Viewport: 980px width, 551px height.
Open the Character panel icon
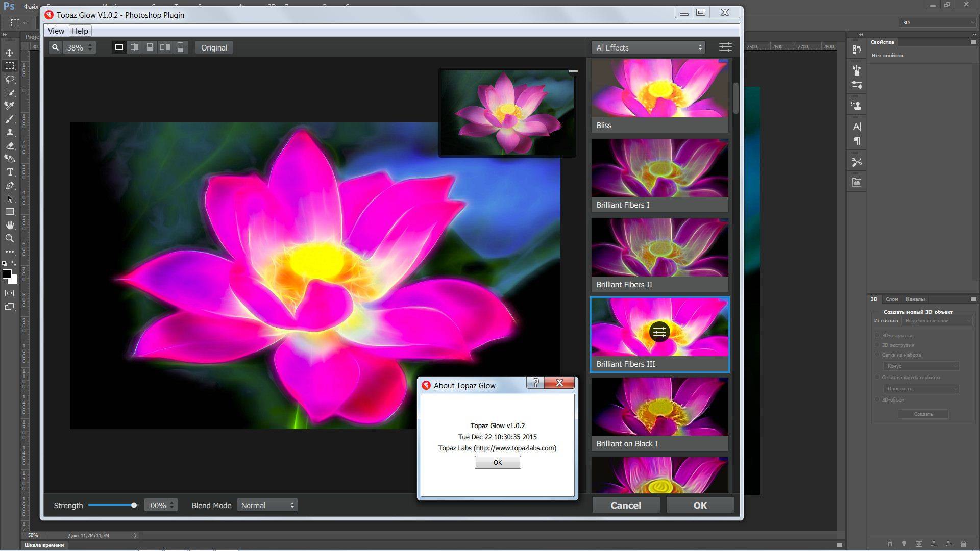[x=857, y=127]
